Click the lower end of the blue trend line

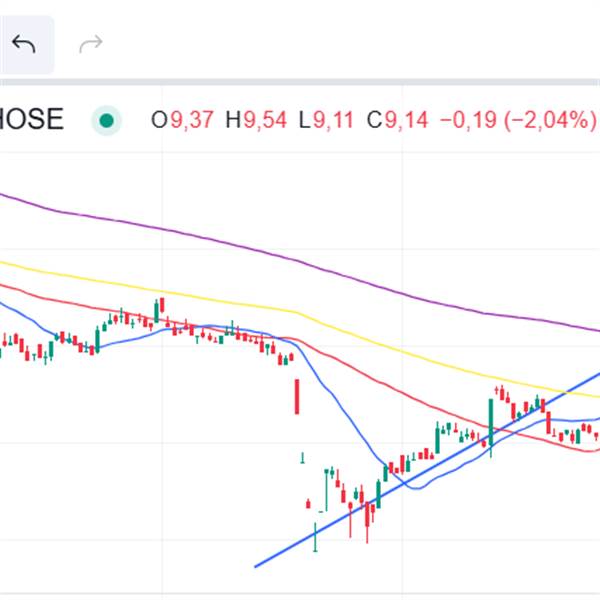257,566
